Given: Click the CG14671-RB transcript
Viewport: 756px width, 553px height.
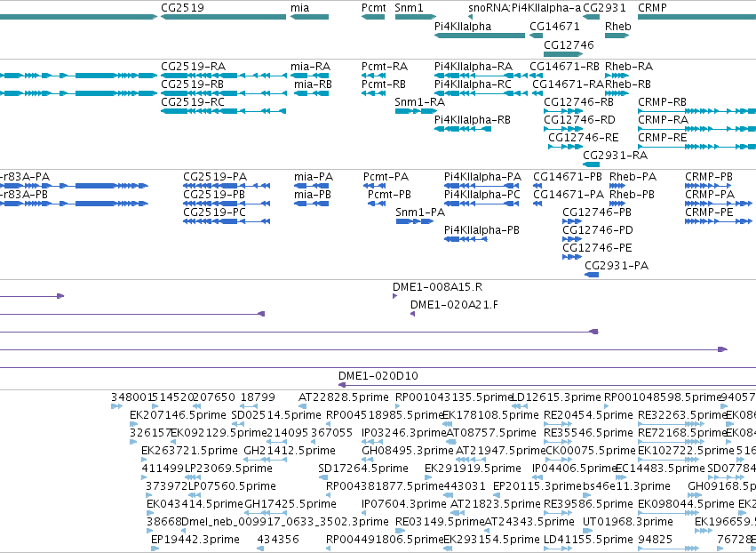Looking at the screenshot, I should point(537,76).
